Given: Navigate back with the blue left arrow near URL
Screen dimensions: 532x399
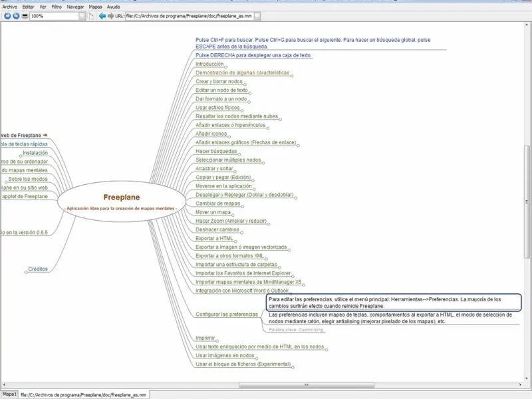Looking at the screenshot, I should (x=102, y=16).
